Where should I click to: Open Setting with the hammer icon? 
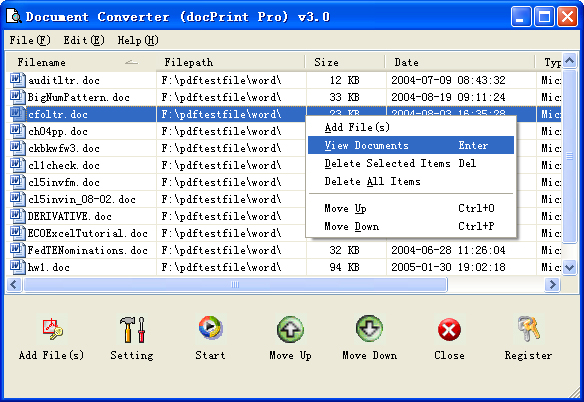[132, 329]
